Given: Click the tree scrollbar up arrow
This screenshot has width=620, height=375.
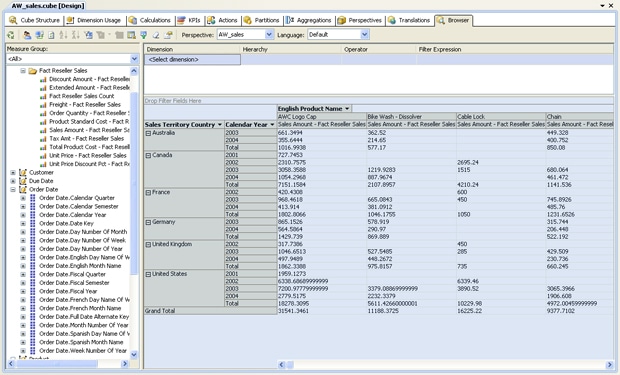Looking at the screenshot, I should point(134,71).
